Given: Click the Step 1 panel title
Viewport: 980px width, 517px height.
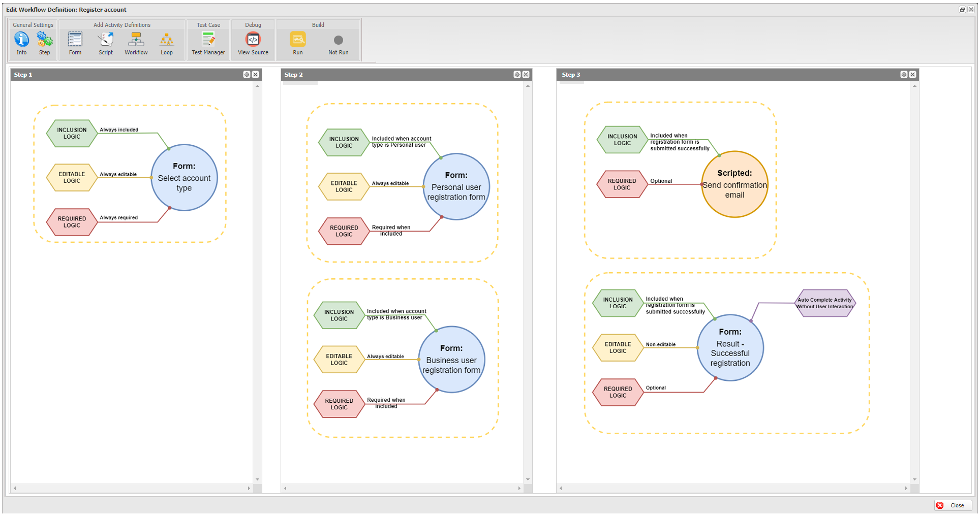Looking at the screenshot, I should 23,75.
